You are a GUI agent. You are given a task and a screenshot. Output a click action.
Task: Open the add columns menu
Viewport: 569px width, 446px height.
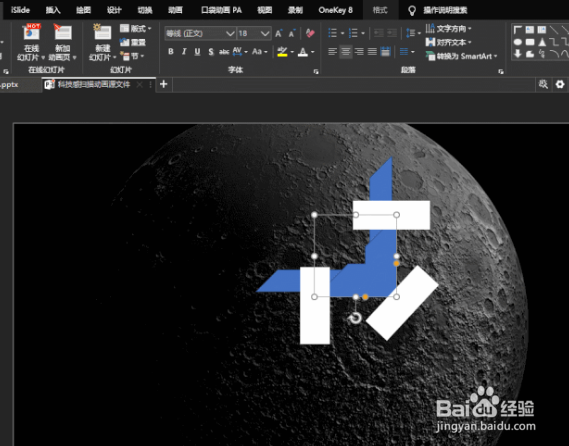(407, 52)
